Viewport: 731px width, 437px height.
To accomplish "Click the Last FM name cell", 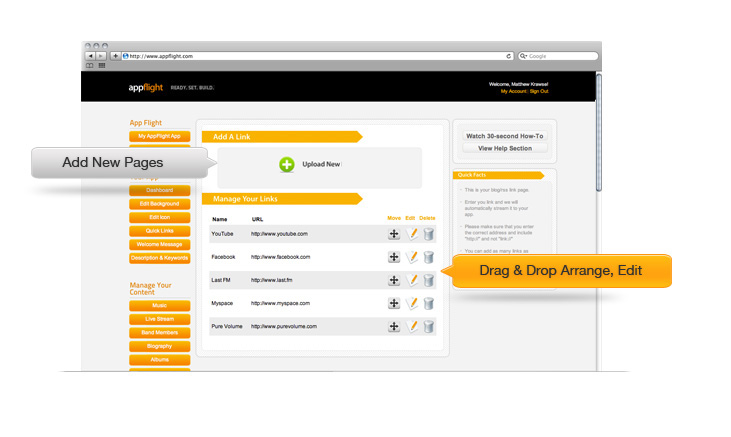I will click(221, 280).
